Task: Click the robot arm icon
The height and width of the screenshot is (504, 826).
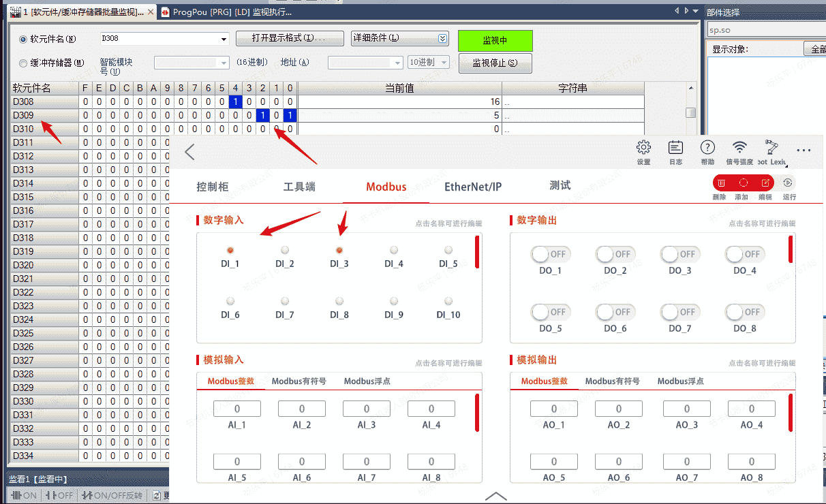Action: (x=772, y=148)
